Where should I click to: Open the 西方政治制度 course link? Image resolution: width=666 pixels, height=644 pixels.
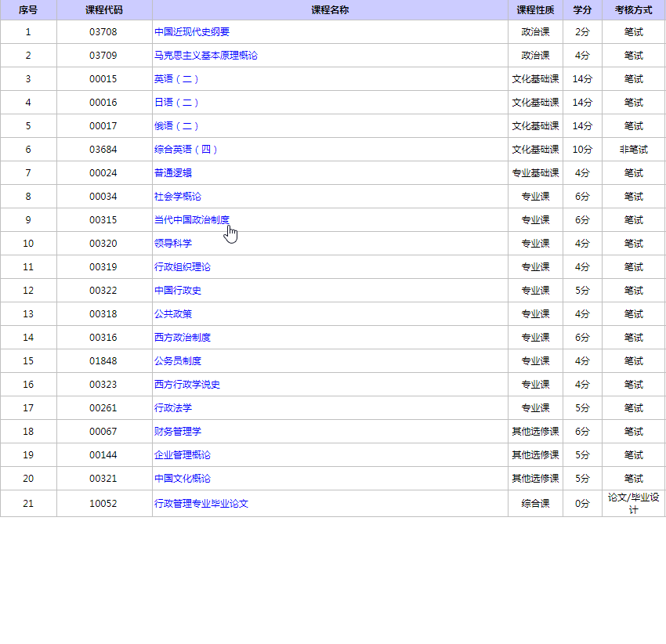(x=183, y=338)
